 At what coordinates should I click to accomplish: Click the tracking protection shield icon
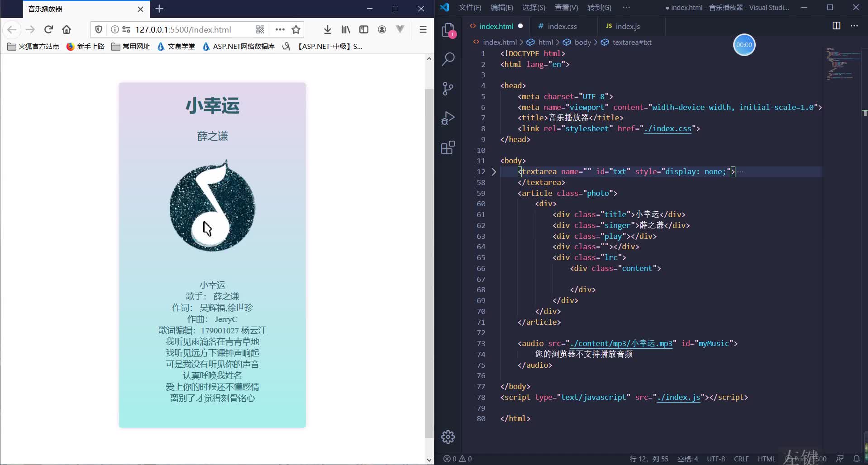tap(99, 29)
